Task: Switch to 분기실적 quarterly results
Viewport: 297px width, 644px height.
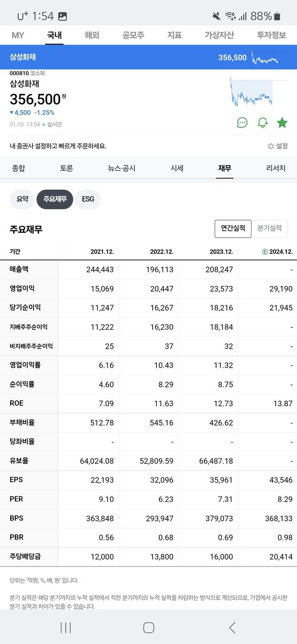Action: tap(270, 228)
